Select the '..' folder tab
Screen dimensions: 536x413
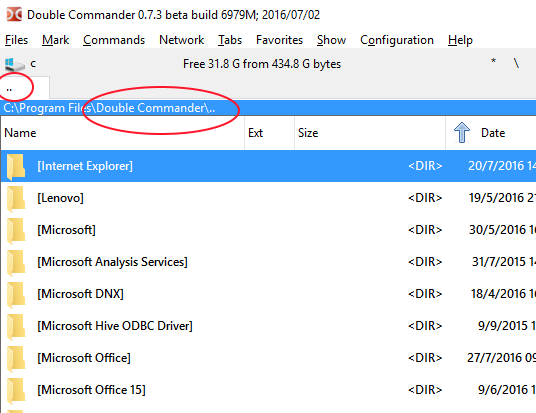pyautogui.click(x=25, y=88)
